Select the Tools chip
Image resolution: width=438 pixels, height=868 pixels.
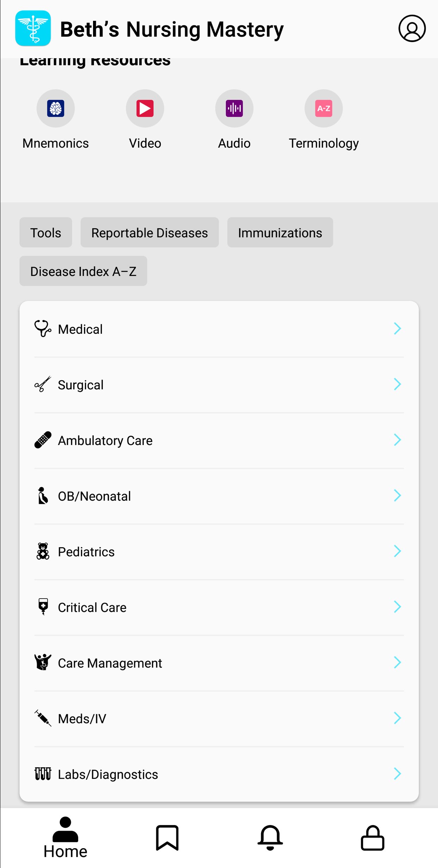click(46, 233)
